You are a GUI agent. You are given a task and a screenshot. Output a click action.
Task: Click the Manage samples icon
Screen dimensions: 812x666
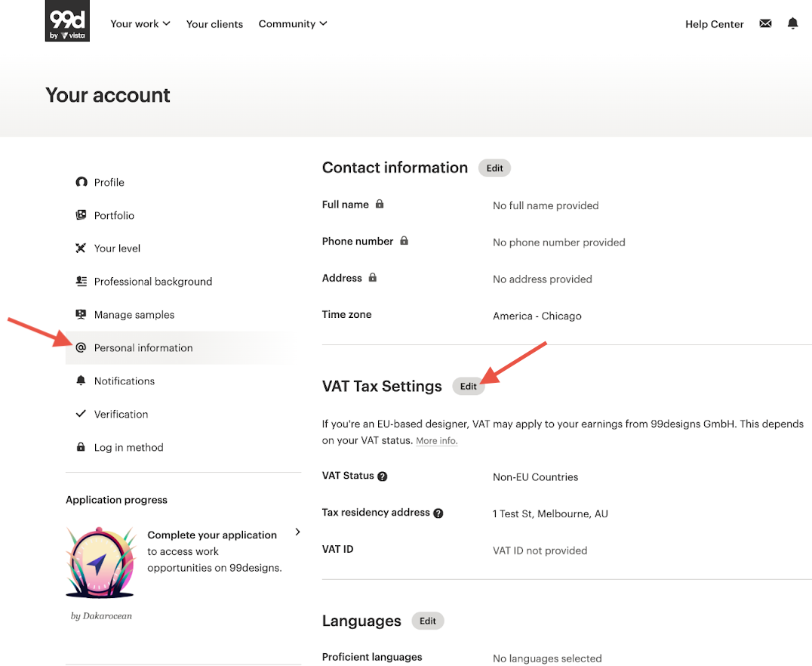(x=81, y=315)
